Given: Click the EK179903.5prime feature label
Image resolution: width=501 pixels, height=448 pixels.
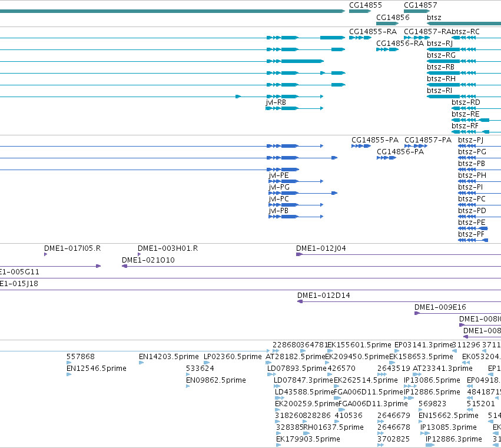Looking at the screenshot, I should tap(308, 439).
